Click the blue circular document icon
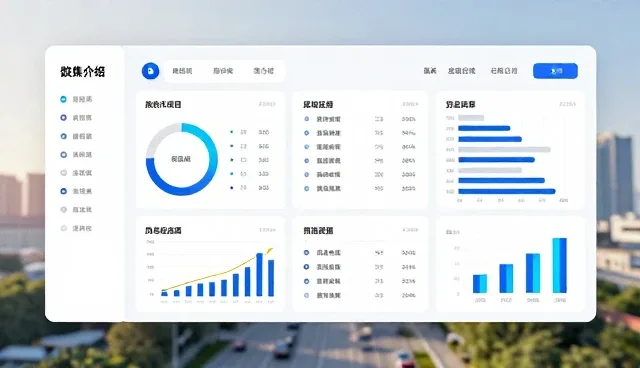 [150, 71]
